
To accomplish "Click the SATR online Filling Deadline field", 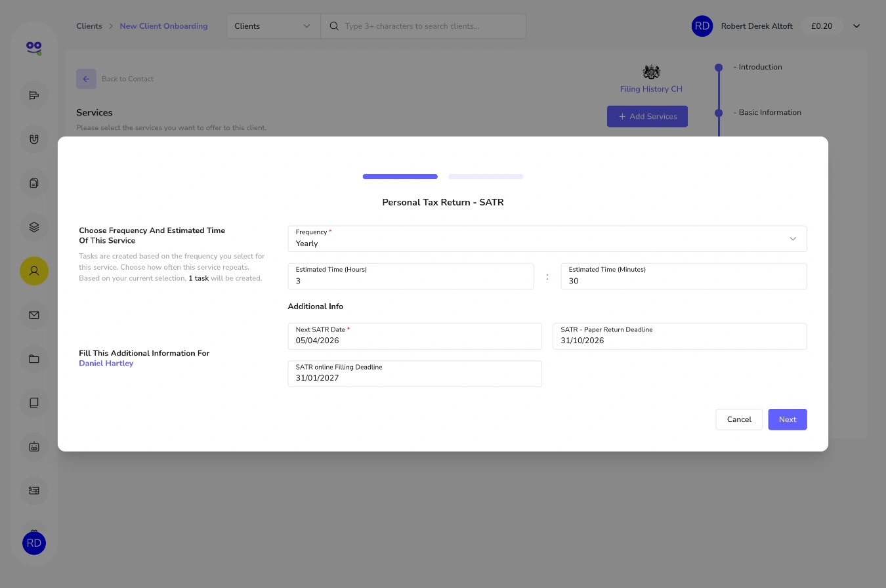I will pos(415,373).
